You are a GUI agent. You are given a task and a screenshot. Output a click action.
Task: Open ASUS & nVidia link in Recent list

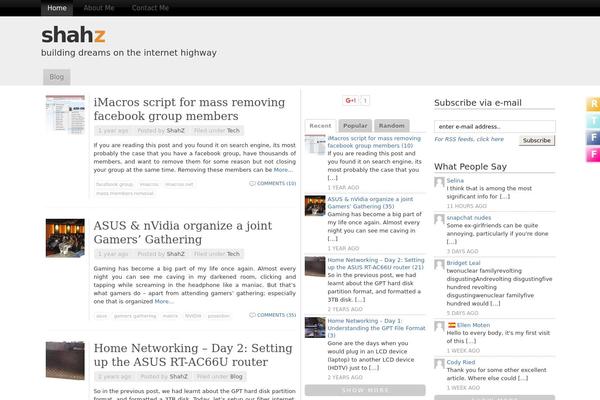[370, 202]
